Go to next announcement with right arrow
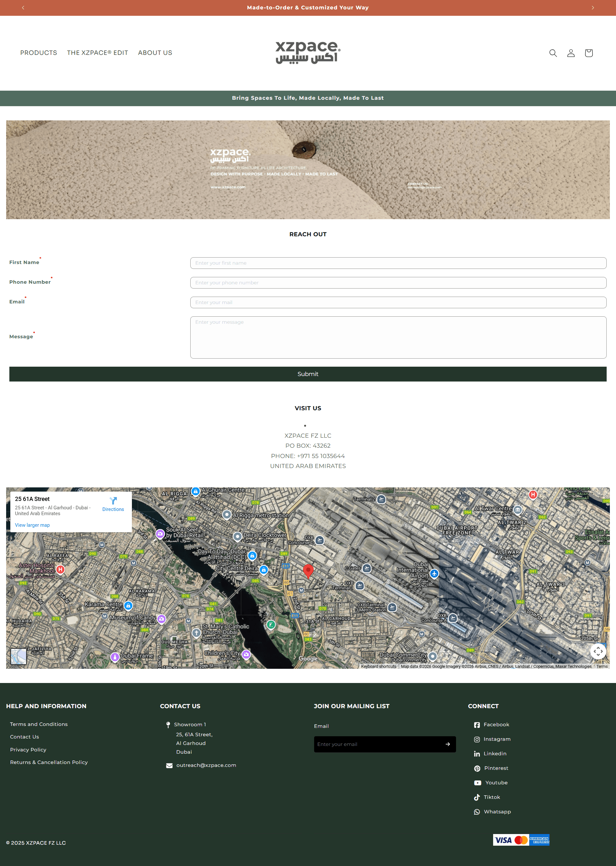 593,8
